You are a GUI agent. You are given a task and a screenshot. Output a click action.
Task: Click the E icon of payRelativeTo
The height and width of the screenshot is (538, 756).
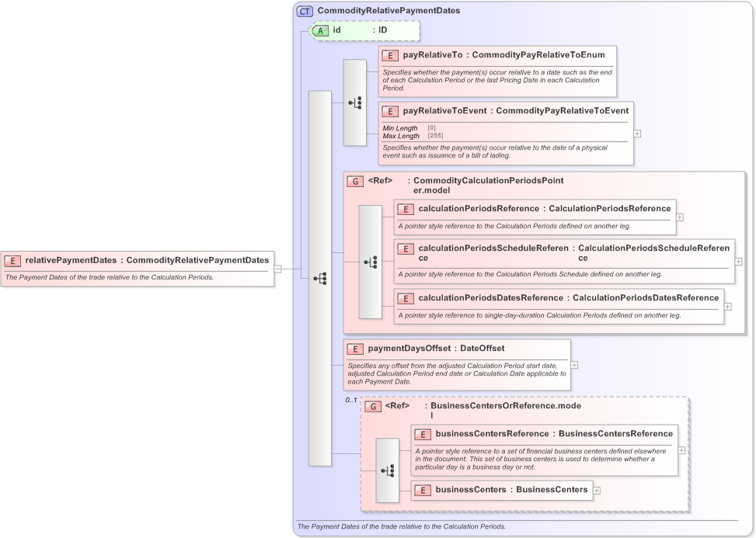(390, 55)
